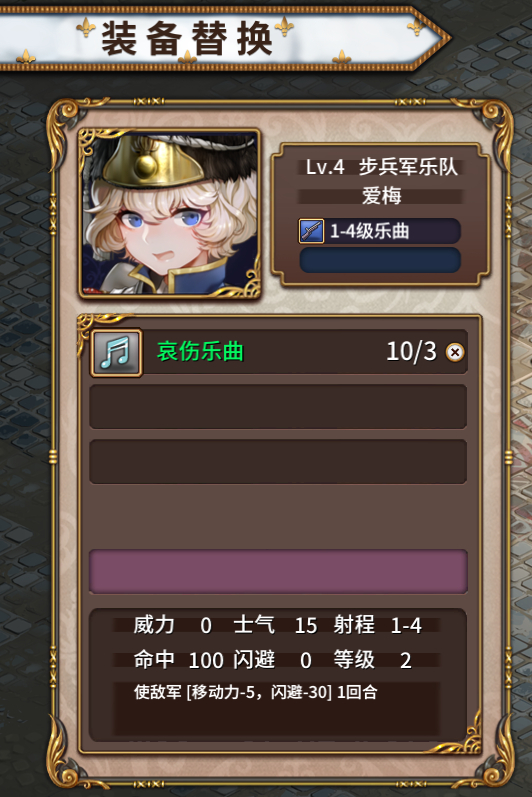Click the music note icon for 哀伤乐曲
The image size is (532, 797).
click(116, 352)
